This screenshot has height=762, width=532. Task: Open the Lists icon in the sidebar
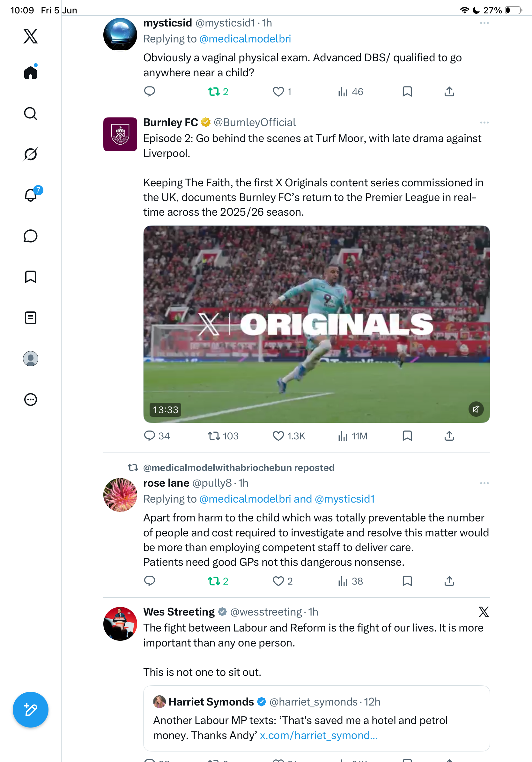[x=31, y=317]
